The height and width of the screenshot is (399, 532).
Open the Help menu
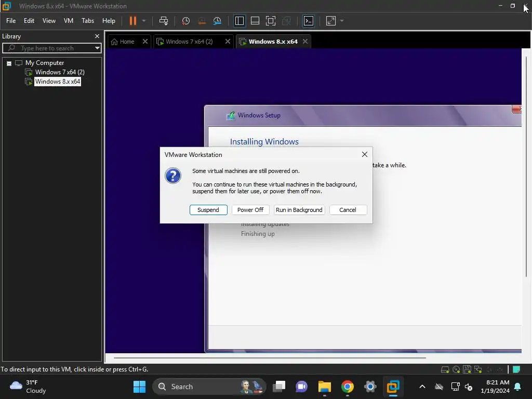coord(109,21)
